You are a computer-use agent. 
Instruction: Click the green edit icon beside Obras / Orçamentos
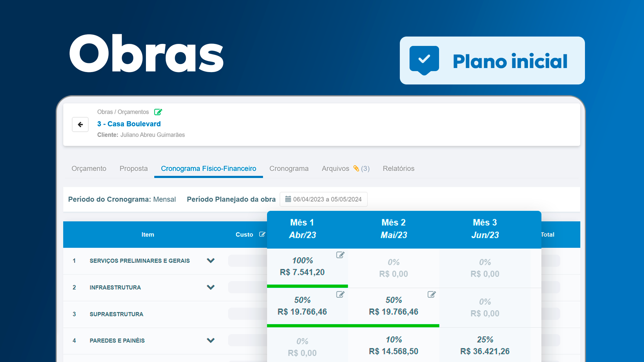point(158,112)
